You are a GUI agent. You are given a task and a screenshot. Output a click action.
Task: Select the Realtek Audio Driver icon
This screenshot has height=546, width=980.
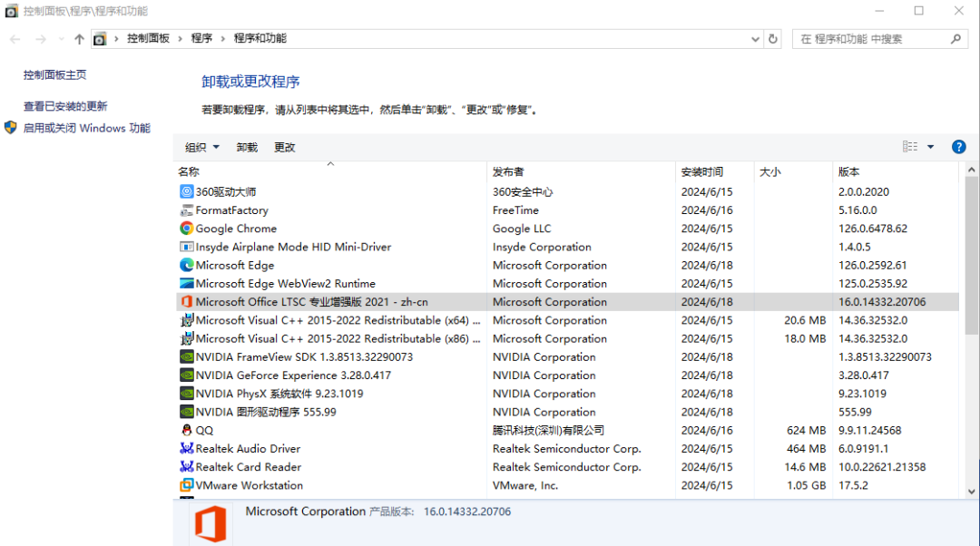pos(186,449)
